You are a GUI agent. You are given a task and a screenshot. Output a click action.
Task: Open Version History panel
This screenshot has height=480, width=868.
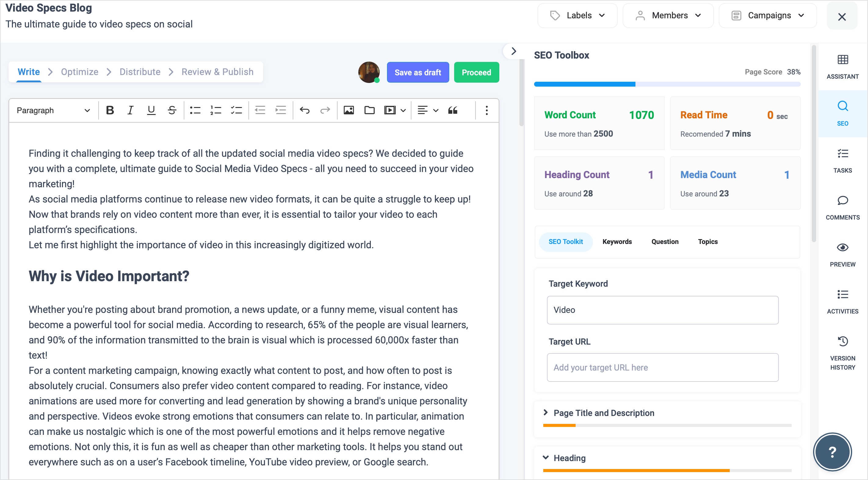[842, 353]
